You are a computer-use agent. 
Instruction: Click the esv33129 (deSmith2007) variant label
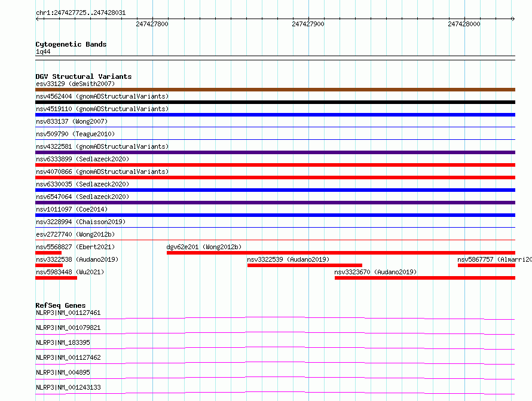[75, 84]
